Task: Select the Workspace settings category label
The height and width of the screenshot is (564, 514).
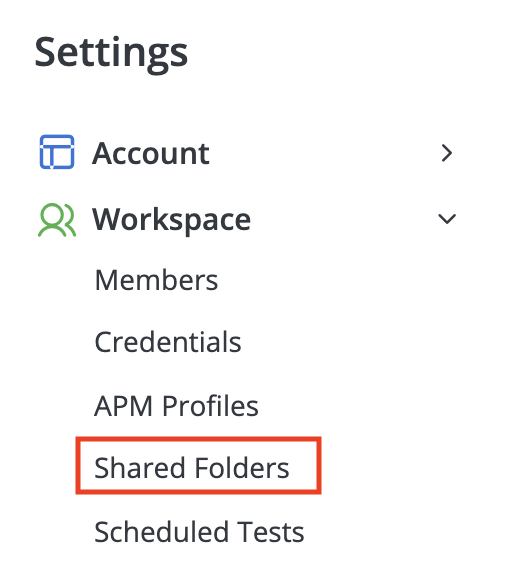Action: [x=171, y=219]
